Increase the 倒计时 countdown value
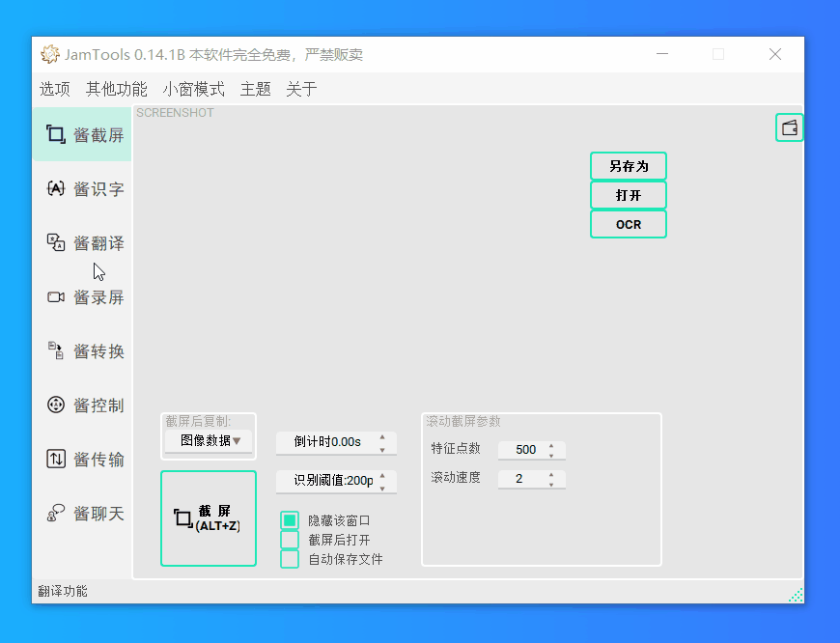The image size is (840, 643). 382,437
